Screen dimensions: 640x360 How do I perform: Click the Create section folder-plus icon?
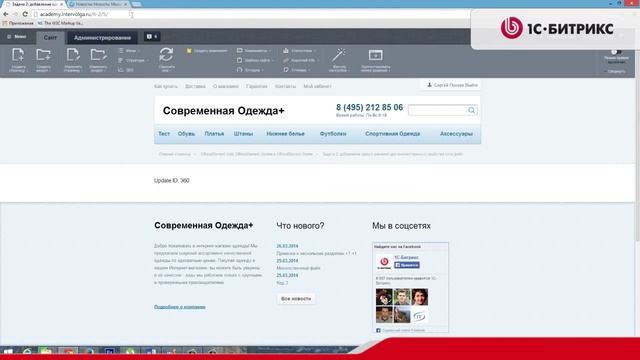(x=43, y=56)
